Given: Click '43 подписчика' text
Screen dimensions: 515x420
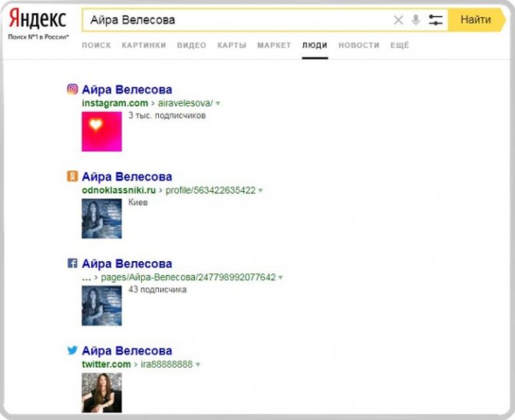Looking at the screenshot, I should [x=157, y=289].
